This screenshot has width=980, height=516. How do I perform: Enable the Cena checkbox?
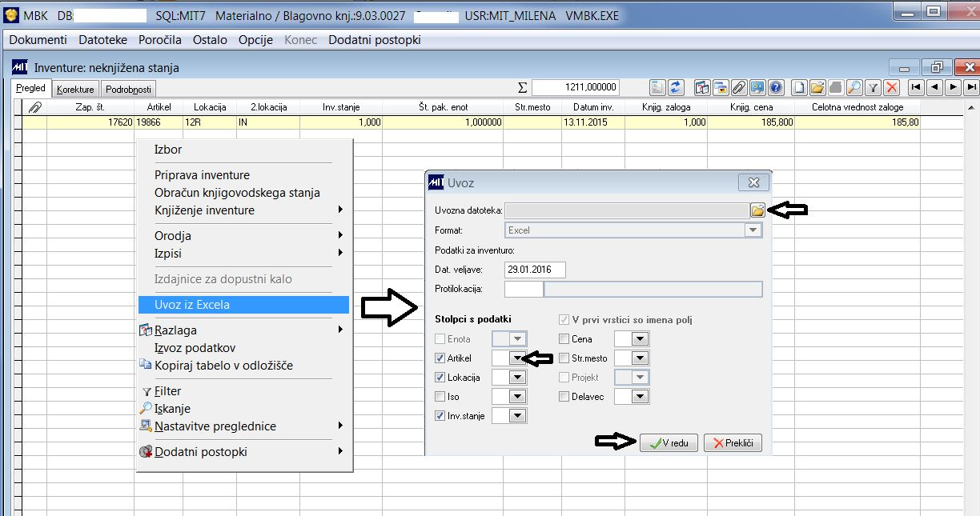click(562, 338)
